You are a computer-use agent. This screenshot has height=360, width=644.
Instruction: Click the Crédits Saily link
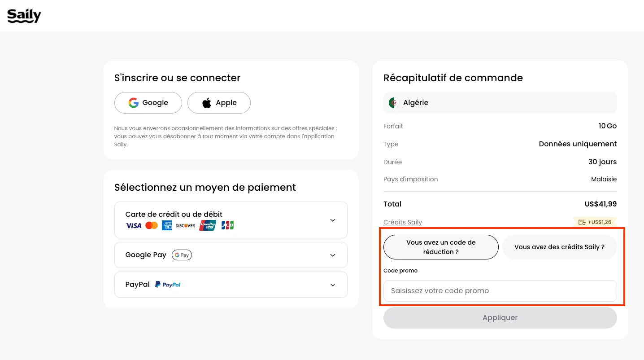(x=402, y=222)
